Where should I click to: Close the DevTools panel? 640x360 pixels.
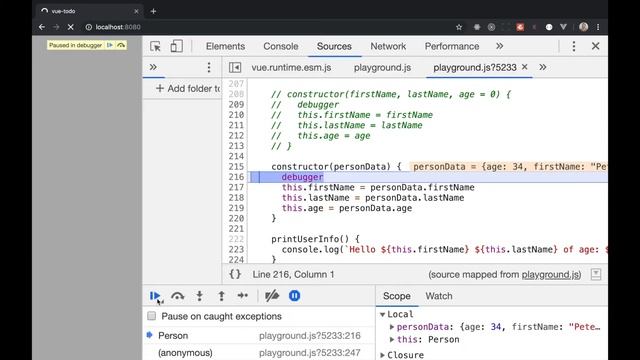point(596,46)
